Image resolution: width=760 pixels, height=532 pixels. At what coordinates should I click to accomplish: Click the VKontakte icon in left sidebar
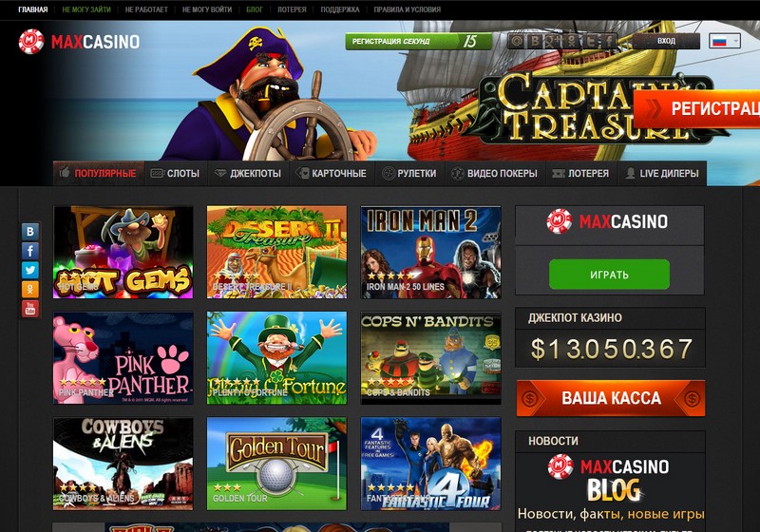30,232
